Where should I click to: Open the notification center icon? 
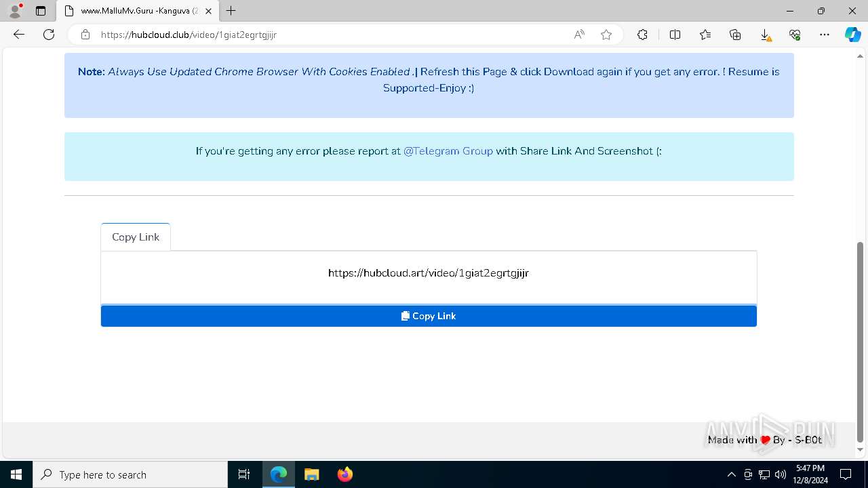(x=846, y=474)
